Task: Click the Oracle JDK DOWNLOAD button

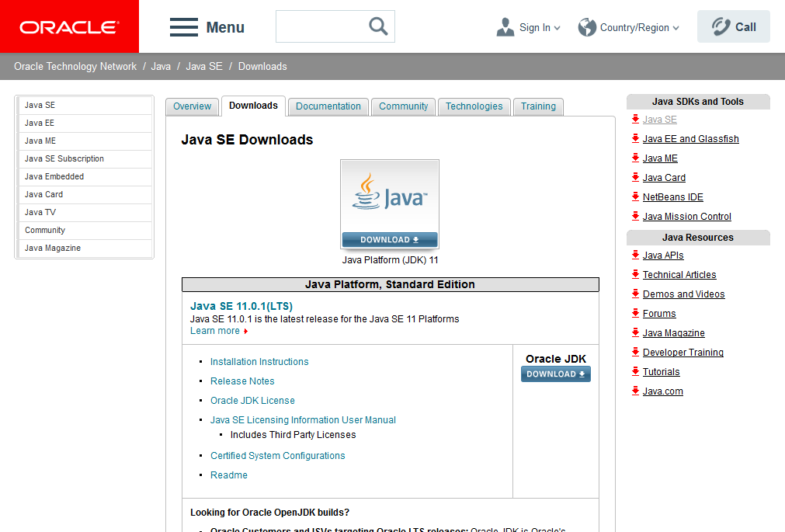Action: click(555, 374)
